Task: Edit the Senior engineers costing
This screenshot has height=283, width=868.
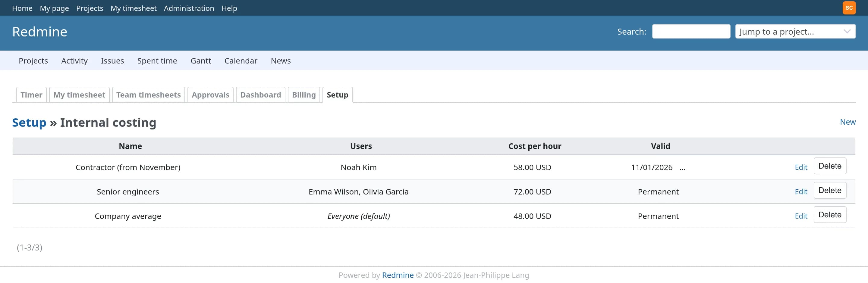Action: coord(800,191)
